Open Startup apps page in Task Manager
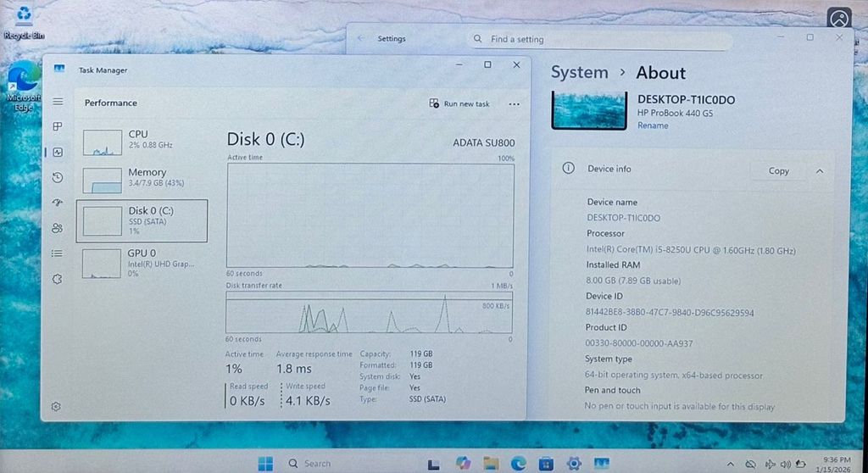Image resolution: width=868 pixels, height=473 pixels. [58, 203]
